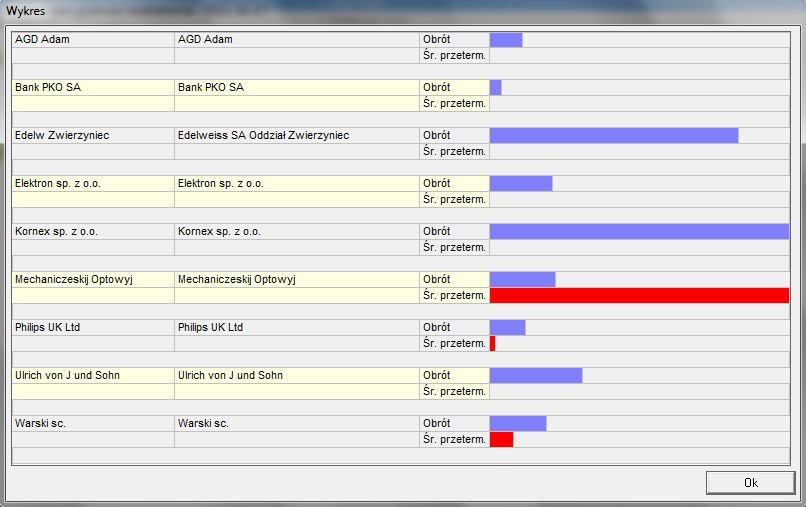Click Obrót label in Bank PKO SA row
Image resolution: width=806 pixels, height=507 pixels.
point(436,87)
